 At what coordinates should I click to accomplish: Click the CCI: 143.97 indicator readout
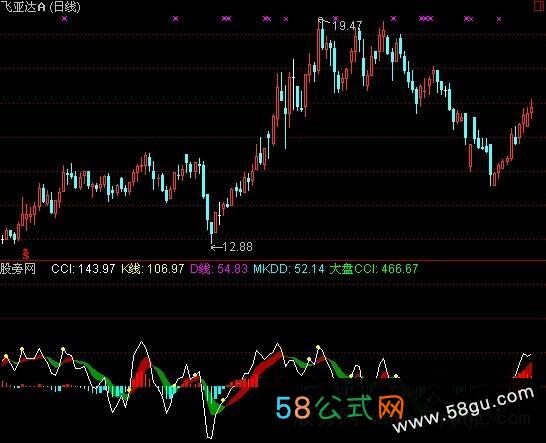[83, 269]
